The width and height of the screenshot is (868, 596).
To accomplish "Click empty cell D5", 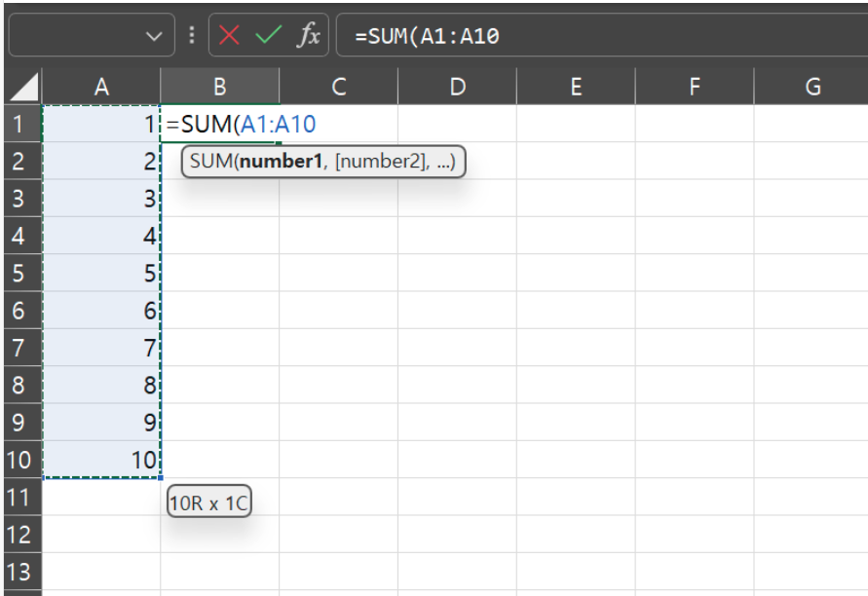I will pos(457,273).
